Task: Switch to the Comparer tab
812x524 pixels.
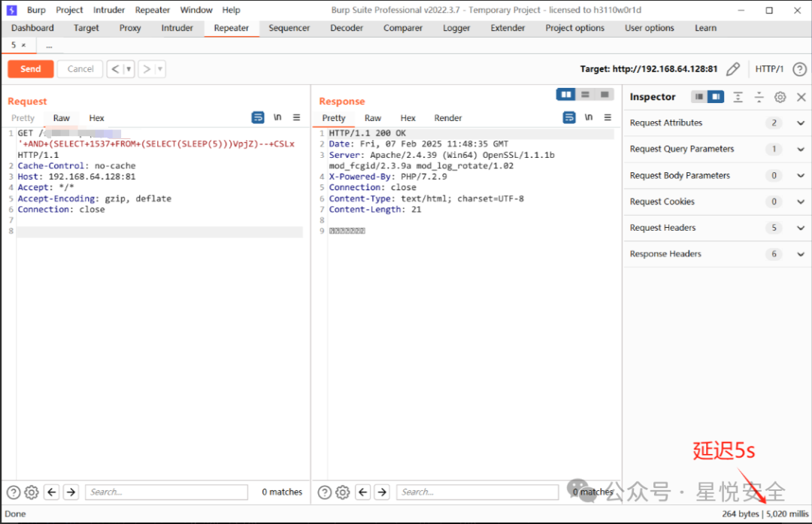Action: click(x=403, y=28)
